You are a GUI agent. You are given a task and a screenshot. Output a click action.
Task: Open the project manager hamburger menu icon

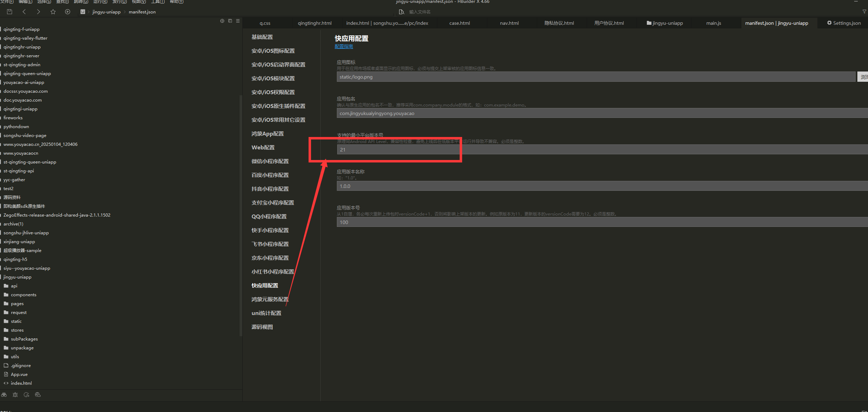[238, 21]
